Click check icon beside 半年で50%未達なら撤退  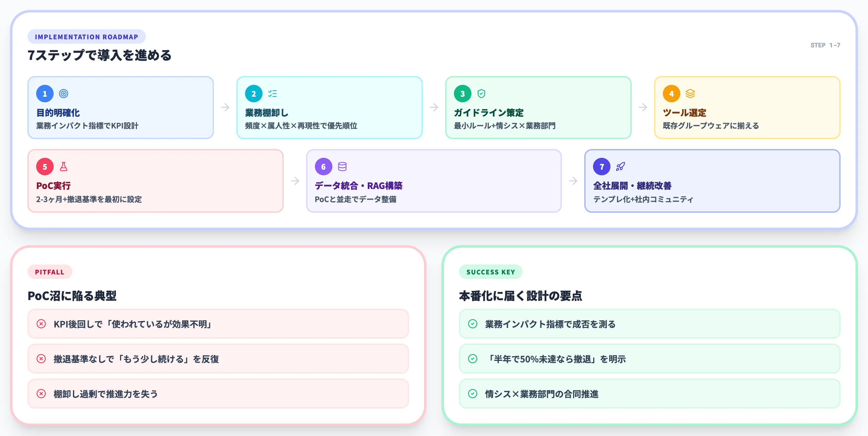[473, 359]
